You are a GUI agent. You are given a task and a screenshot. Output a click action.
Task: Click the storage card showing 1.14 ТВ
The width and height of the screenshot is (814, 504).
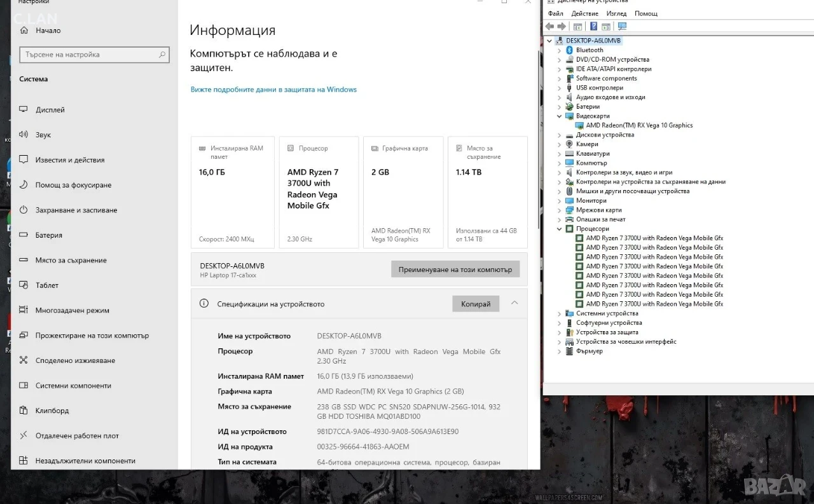pos(488,192)
